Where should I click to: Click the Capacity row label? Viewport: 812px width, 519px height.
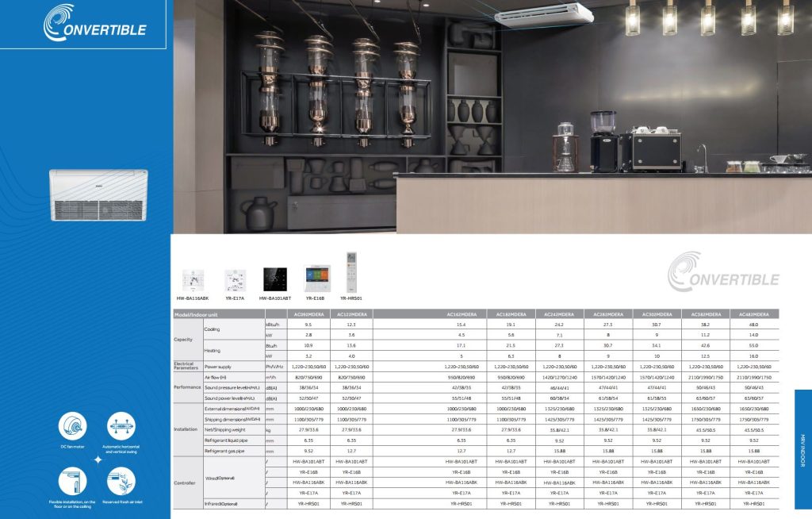[183, 340]
